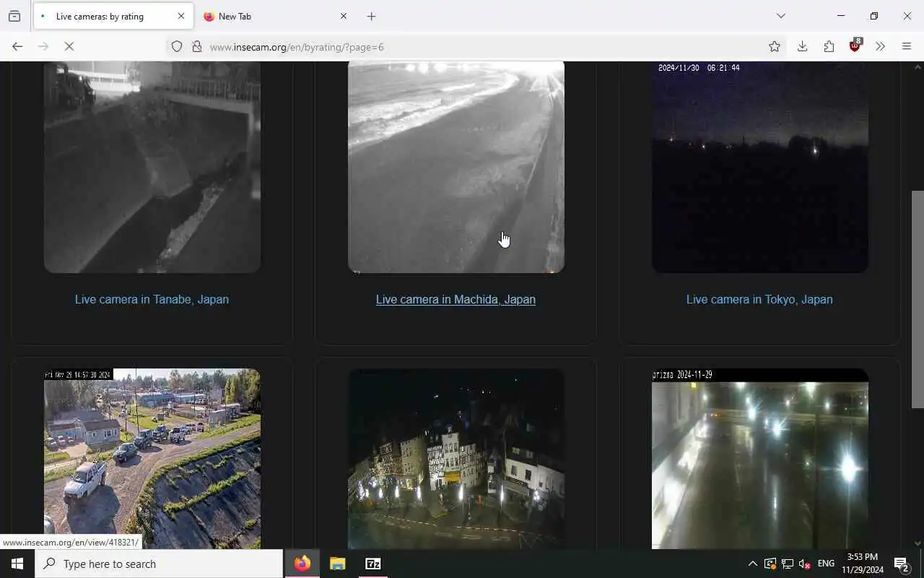Open Live camera in Tokyo, Japan link

(759, 299)
